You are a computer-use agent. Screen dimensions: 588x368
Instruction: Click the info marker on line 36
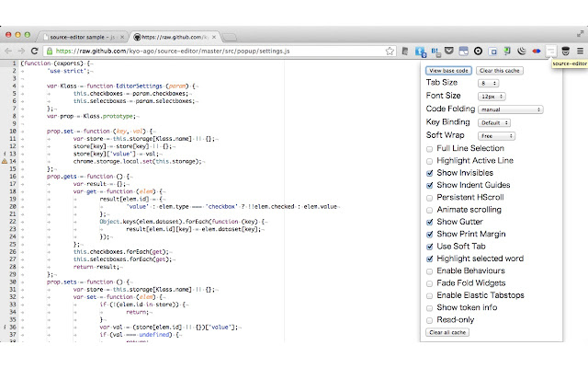[5, 328]
